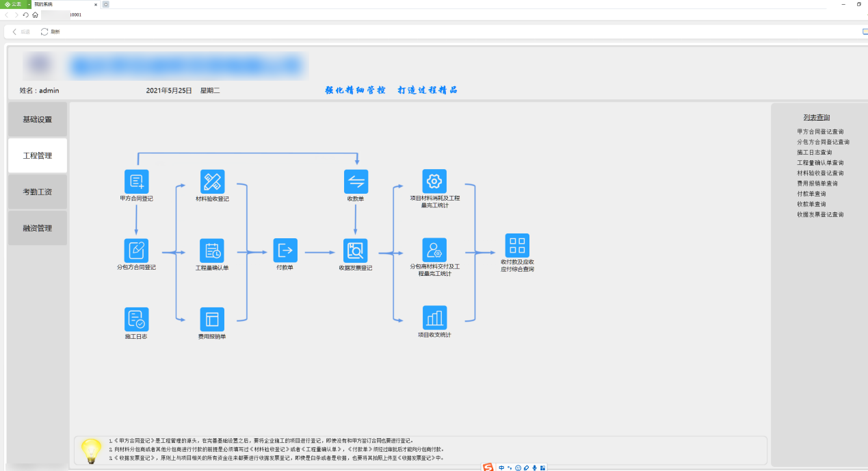Open 材料验收登记查询 link
The height and width of the screenshot is (471, 868).
820,173
